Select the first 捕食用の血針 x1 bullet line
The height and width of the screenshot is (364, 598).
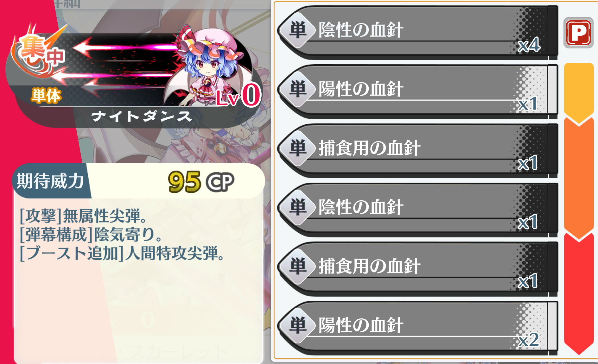pyautogui.click(x=418, y=151)
